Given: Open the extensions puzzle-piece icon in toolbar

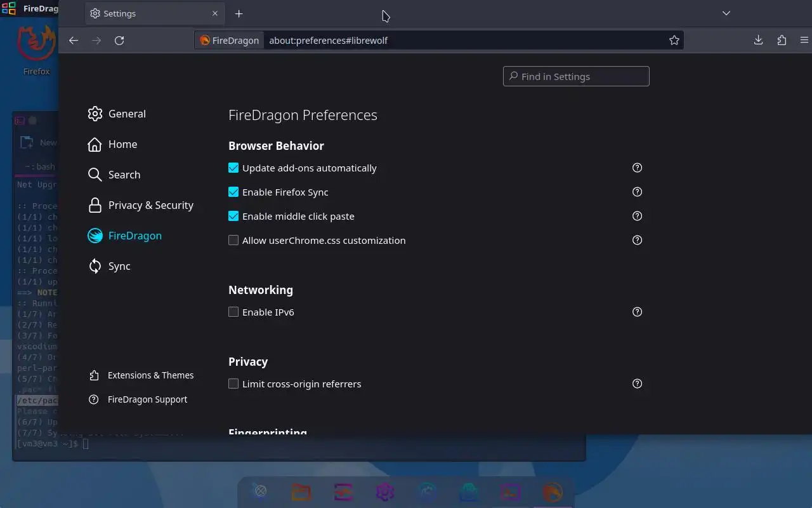Looking at the screenshot, I should [x=782, y=40].
